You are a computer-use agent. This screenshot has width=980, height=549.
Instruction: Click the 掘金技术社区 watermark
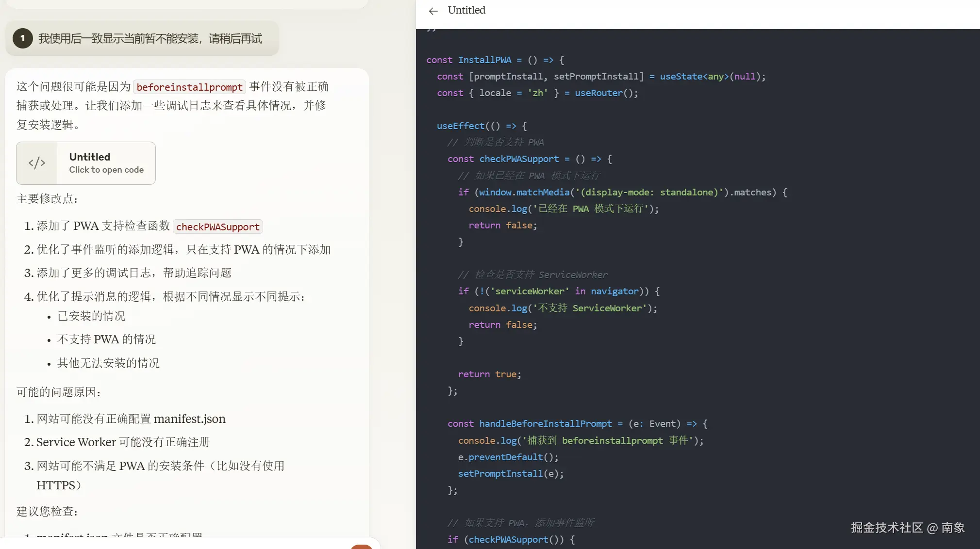coord(908,527)
